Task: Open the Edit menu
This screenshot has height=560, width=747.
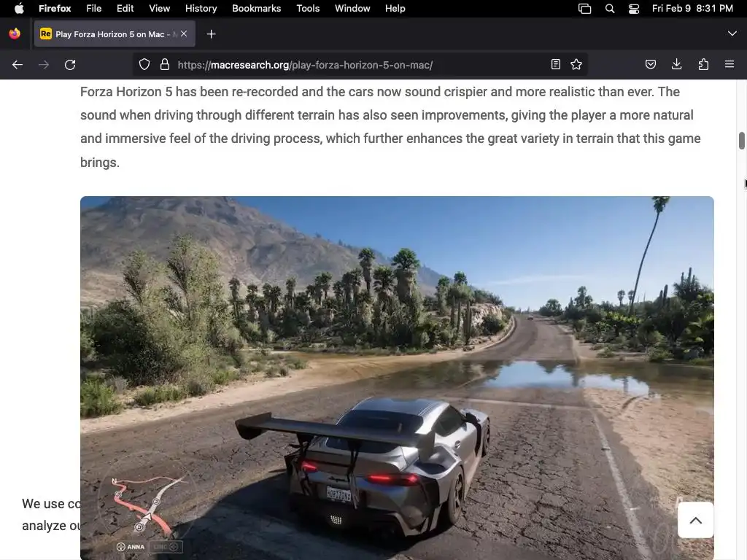Action: [125, 9]
